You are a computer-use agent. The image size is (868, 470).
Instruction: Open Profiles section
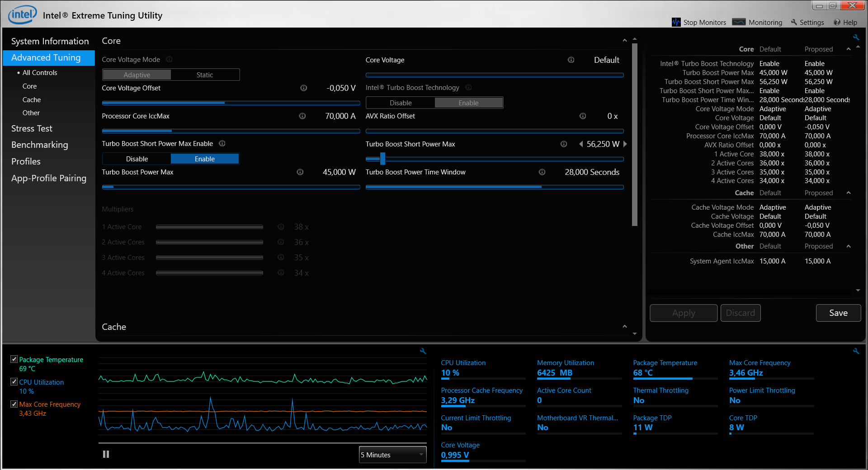pos(26,161)
